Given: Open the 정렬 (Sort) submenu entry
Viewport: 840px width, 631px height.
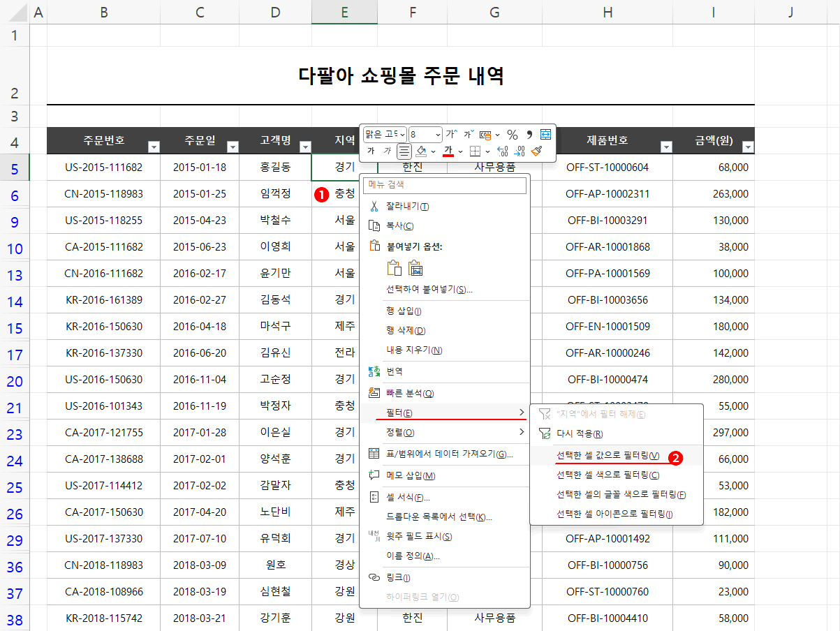Looking at the screenshot, I should (445, 433).
